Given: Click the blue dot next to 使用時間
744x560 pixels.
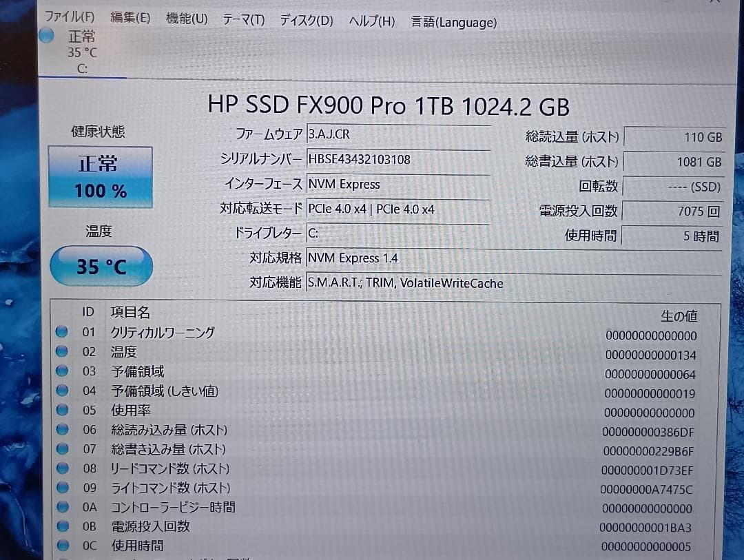Looking at the screenshot, I should (x=62, y=545).
